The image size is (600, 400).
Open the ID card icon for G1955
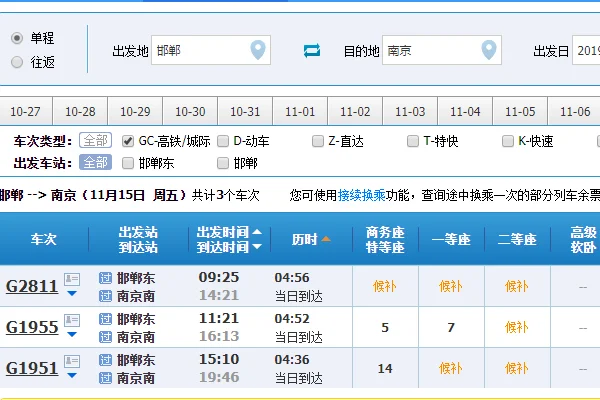click(72, 320)
